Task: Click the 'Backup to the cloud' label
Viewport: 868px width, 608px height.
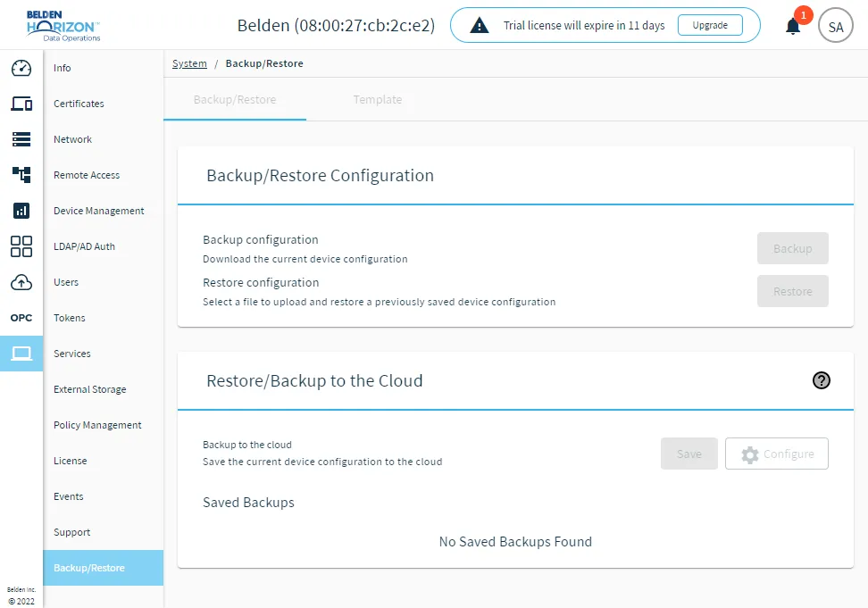Action: (246, 445)
